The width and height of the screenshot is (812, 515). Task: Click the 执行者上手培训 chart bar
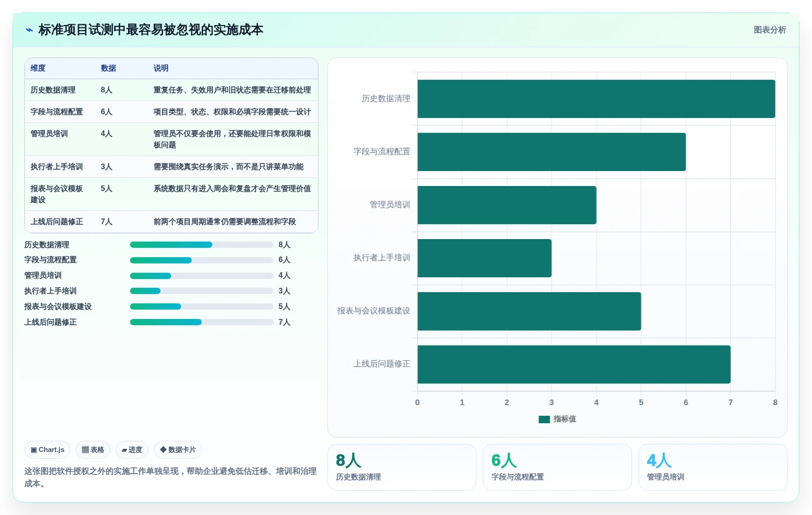pyautogui.click(x=484, y=258)
